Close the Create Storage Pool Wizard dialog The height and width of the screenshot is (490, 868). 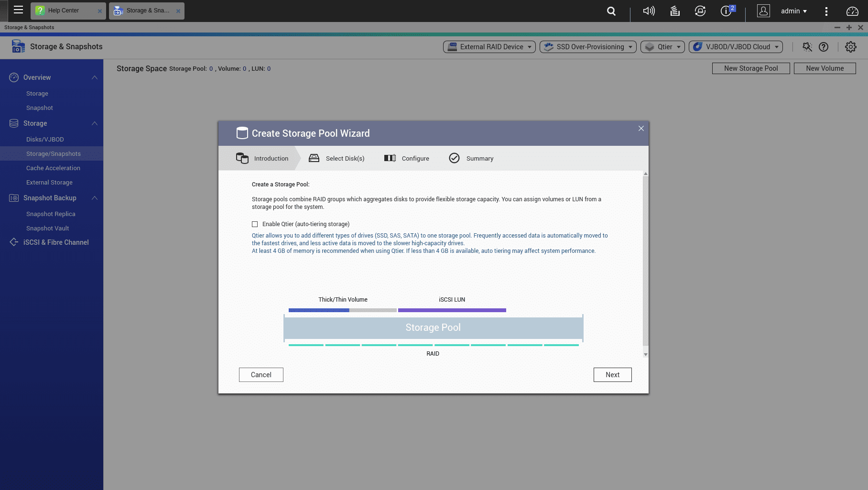pos(641,129)
